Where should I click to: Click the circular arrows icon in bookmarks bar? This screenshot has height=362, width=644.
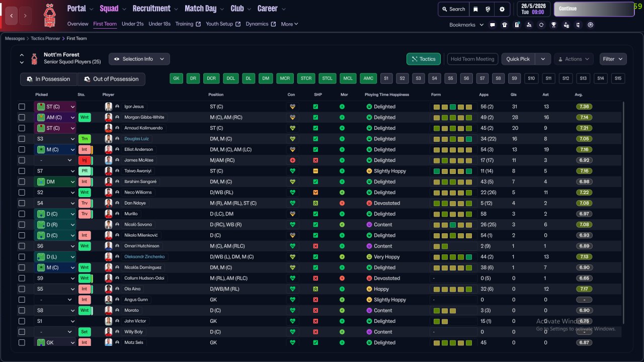click(x=541, y=25)
